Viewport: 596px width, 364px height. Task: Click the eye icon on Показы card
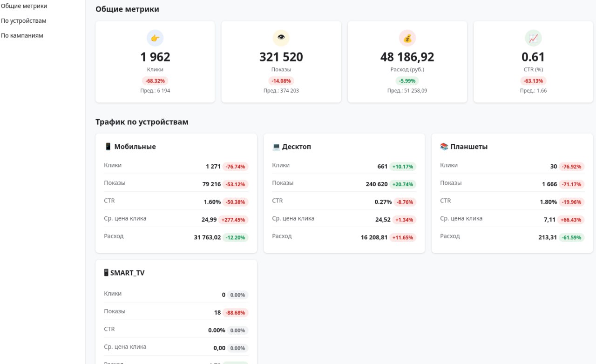(281, 38)
